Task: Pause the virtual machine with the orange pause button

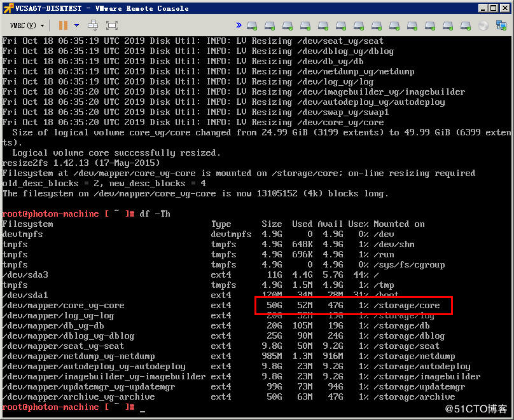Action: [63, 25]
